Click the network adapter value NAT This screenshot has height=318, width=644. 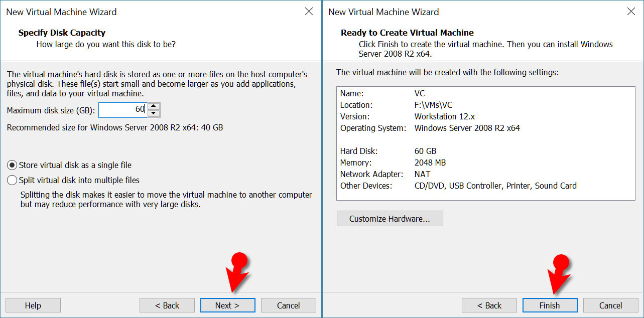tap(422, 174)
